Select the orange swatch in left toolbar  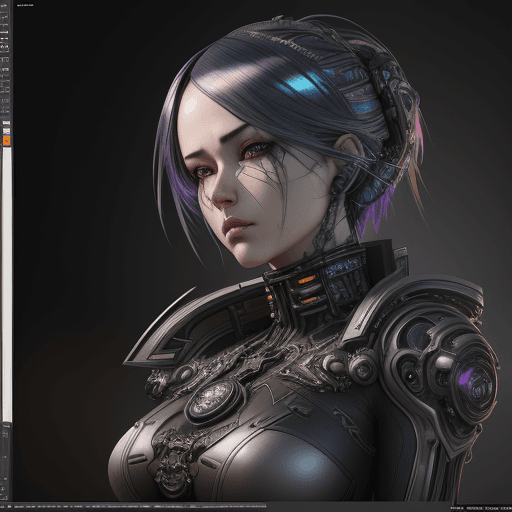6,141
